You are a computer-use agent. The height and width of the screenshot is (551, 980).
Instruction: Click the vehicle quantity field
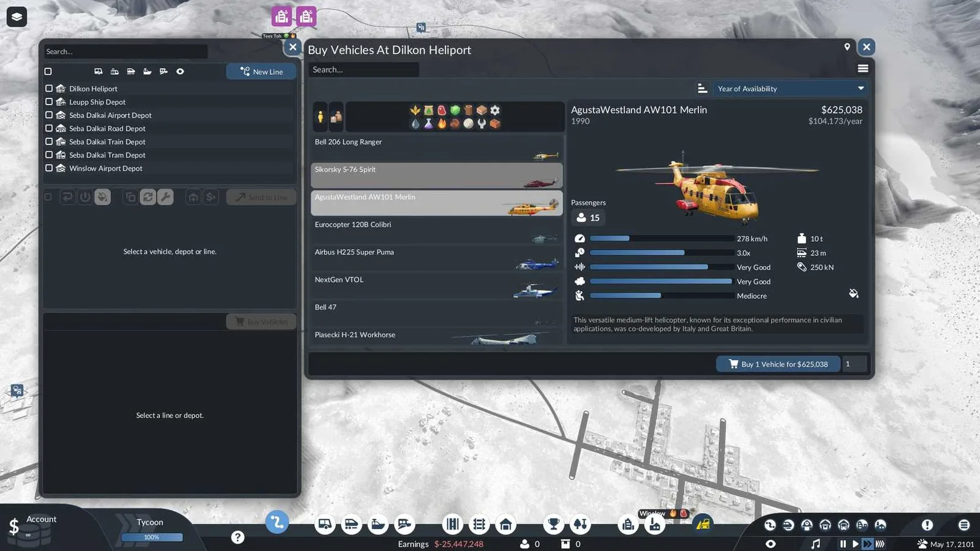[x=855, y=364]
